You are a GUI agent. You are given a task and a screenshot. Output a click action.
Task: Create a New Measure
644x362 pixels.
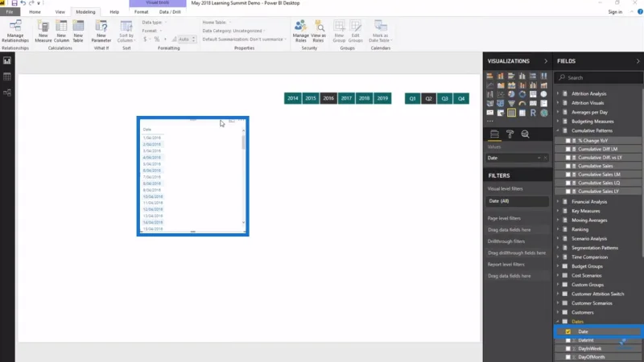pos(43,31)
